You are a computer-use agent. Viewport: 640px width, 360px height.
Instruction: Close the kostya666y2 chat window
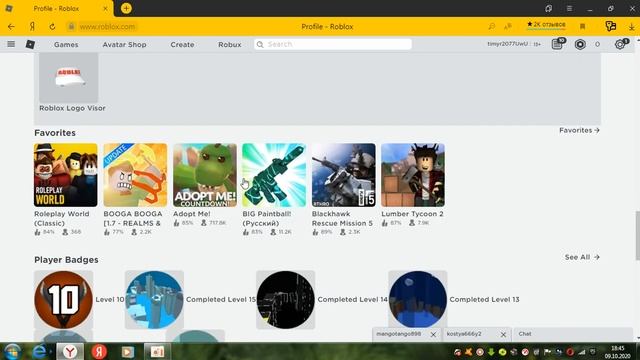(503, 334)
